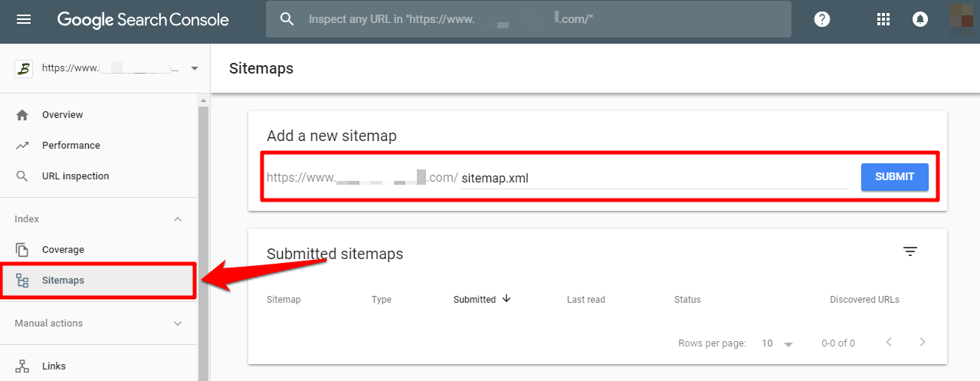Open the notifications bell icon
The height and width of the screenshot is (381, 980).
(x=920, y=19)
